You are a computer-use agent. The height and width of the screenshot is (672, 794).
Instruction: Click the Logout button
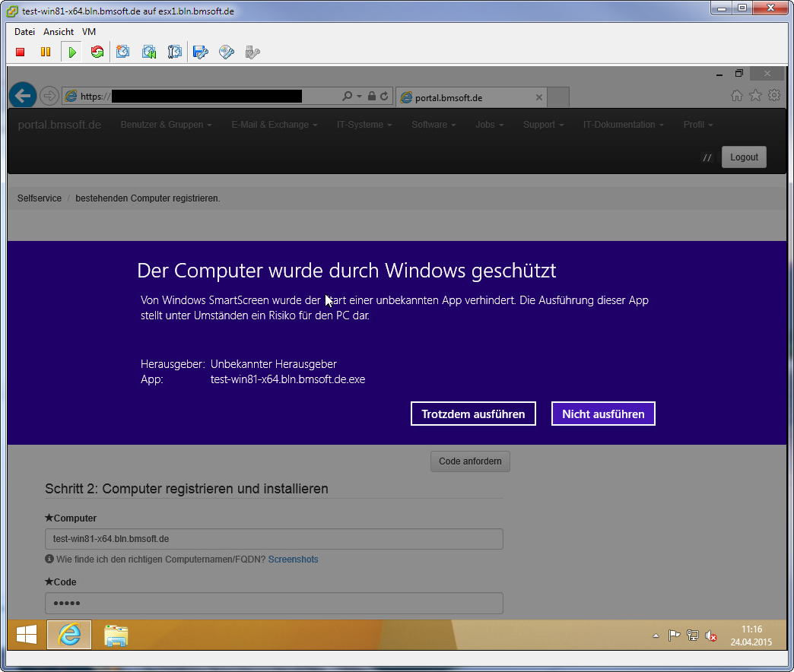[744, 157]
